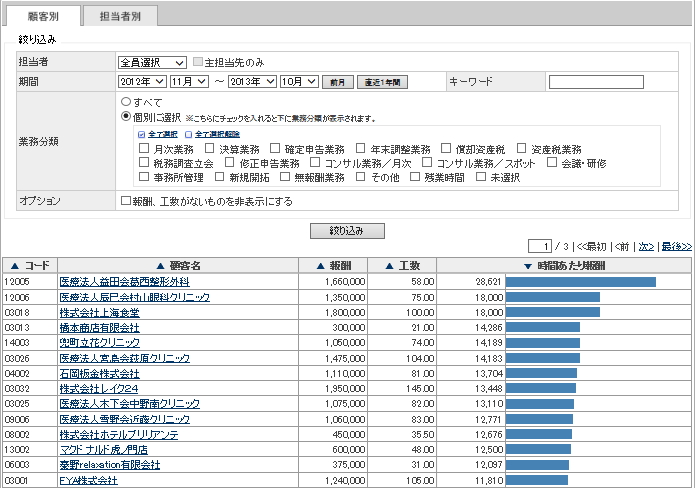Open the end month 10月 dropdown
The height and width of the screenshot is (488, 697).
tap(299, 82)
